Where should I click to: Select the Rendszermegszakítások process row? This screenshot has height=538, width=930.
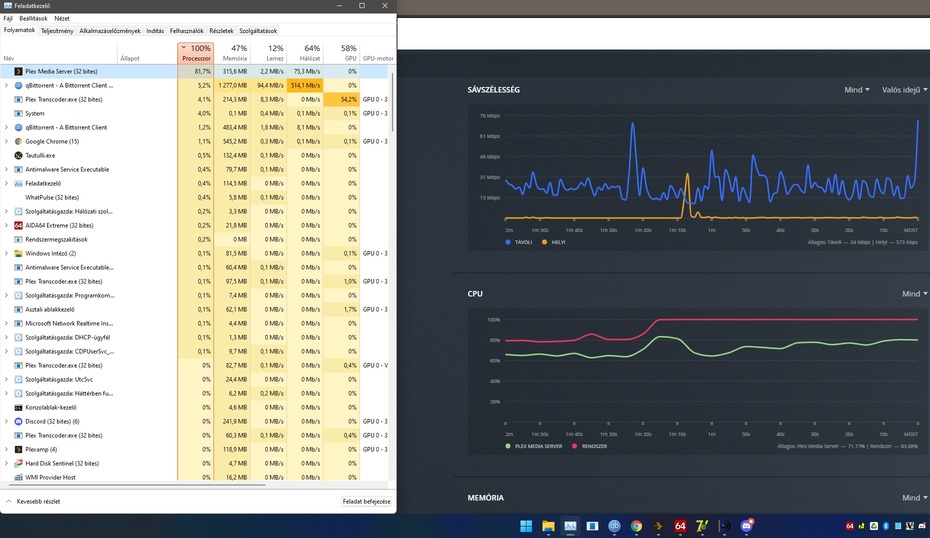(196, 240)
